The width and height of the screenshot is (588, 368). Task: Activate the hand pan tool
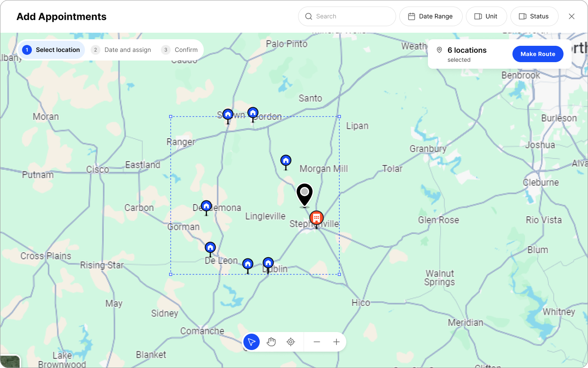point(271,342)
